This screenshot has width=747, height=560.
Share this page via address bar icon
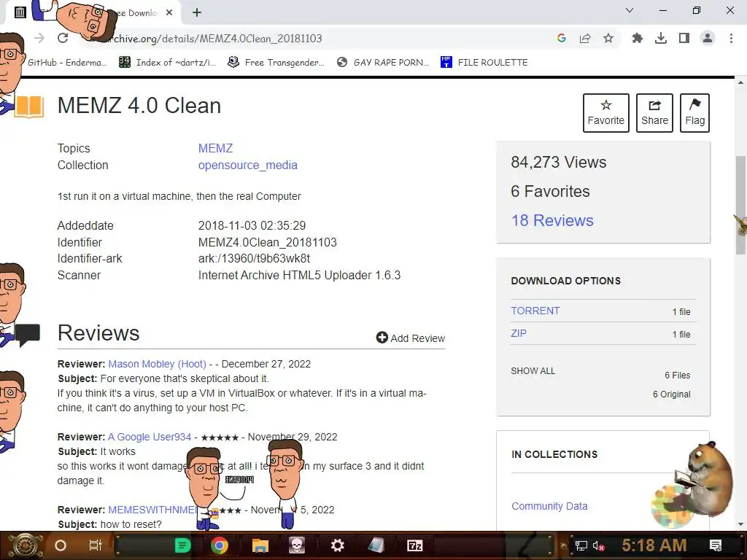pyautogui.click(x=585, y=38)
